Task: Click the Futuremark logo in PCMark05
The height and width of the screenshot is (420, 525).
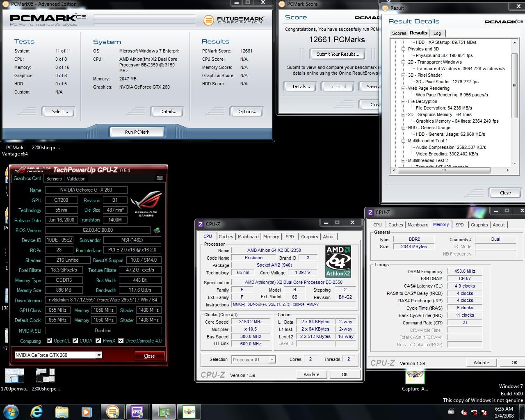Action: [x=234, y=20]
